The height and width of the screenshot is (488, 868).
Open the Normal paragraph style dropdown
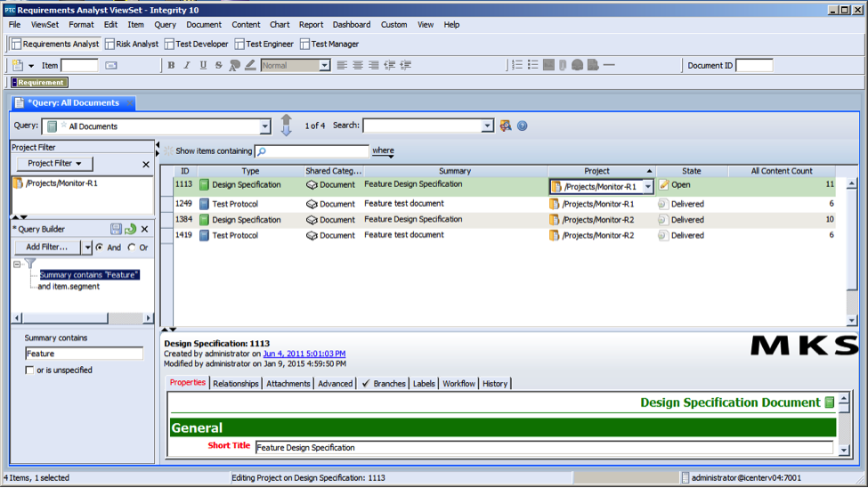(324, 65)
